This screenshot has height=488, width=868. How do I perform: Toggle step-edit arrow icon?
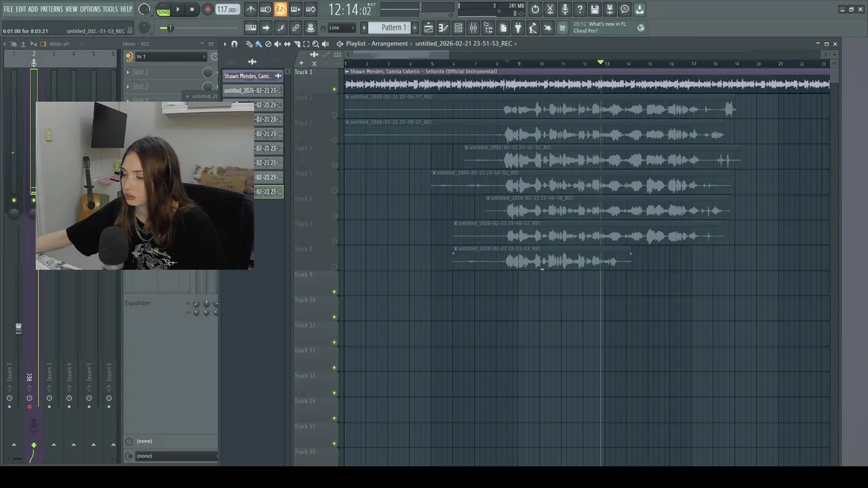[x=266, y=28]
